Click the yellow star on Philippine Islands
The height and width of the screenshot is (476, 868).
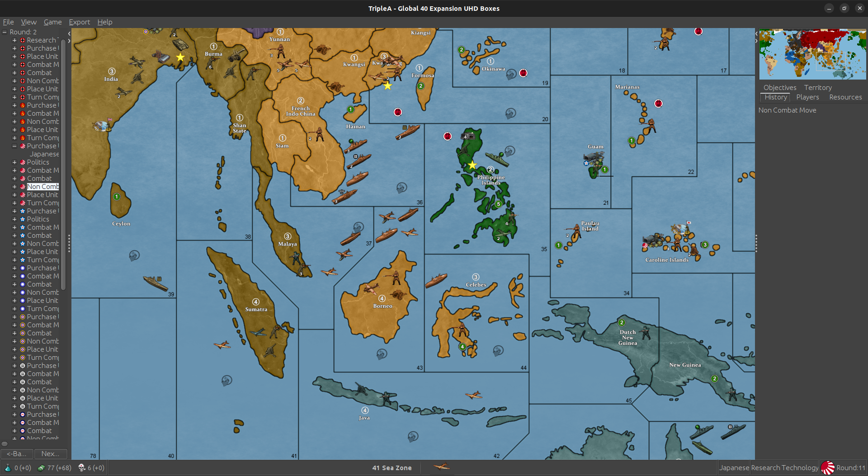tap(472, 165)
